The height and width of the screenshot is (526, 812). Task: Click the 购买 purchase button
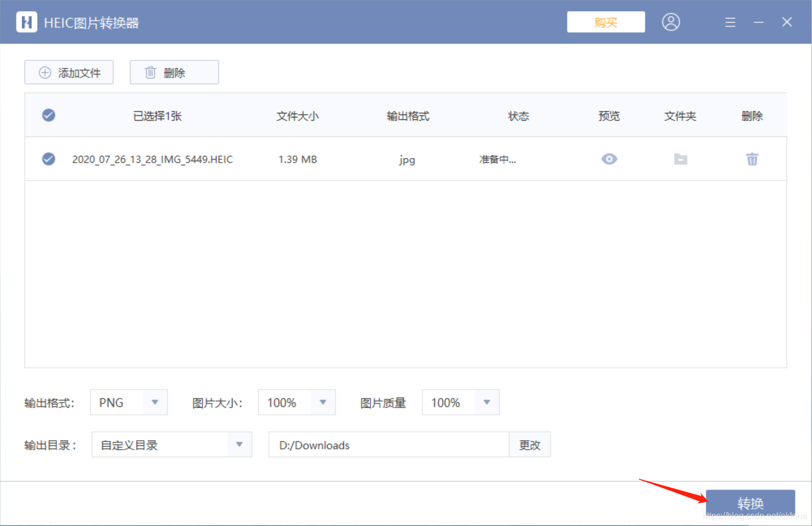[606, 22]
